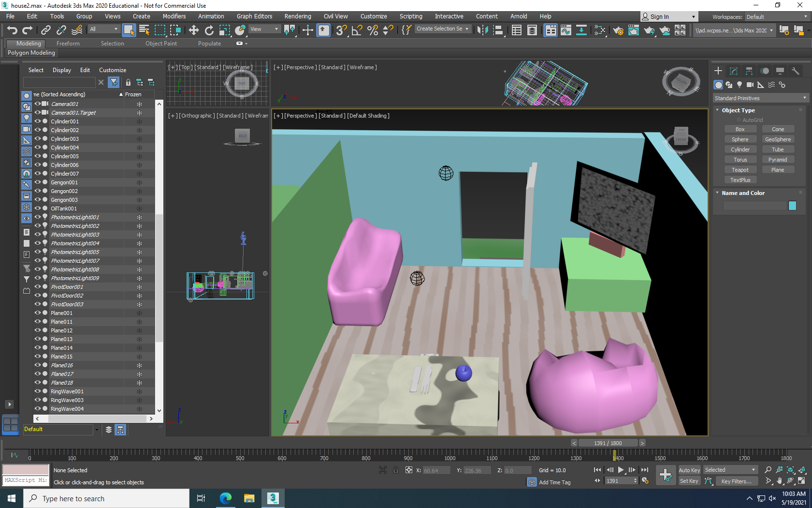This screenshot has height=508, width=812.
Task: Click the Play Animation button
Action: click(x=621, y=470)
